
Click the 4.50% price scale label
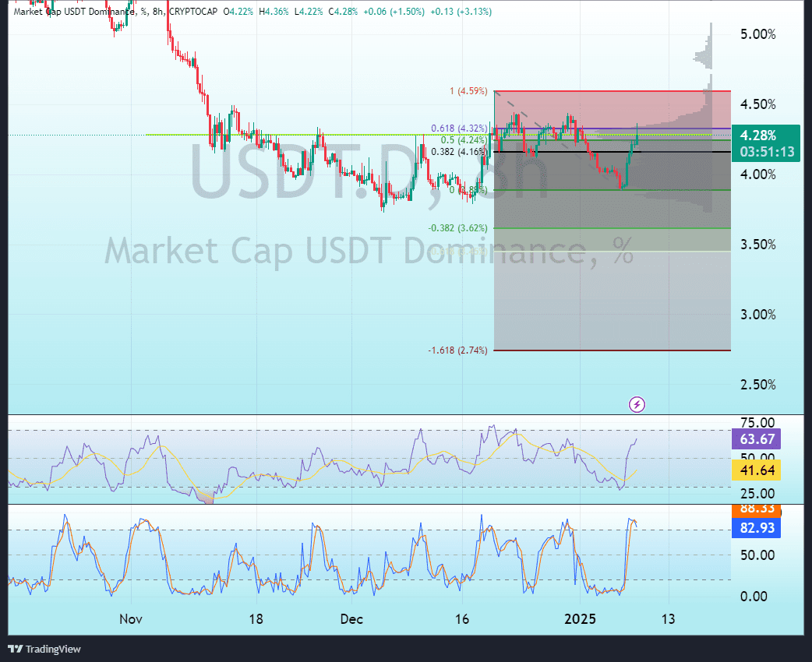coord(757,104)
